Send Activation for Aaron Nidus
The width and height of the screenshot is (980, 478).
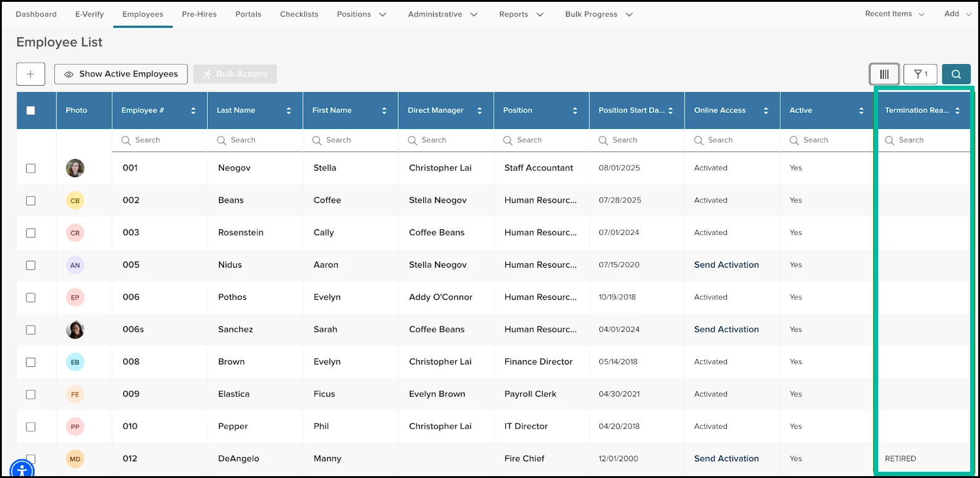[x=726, y=265]
